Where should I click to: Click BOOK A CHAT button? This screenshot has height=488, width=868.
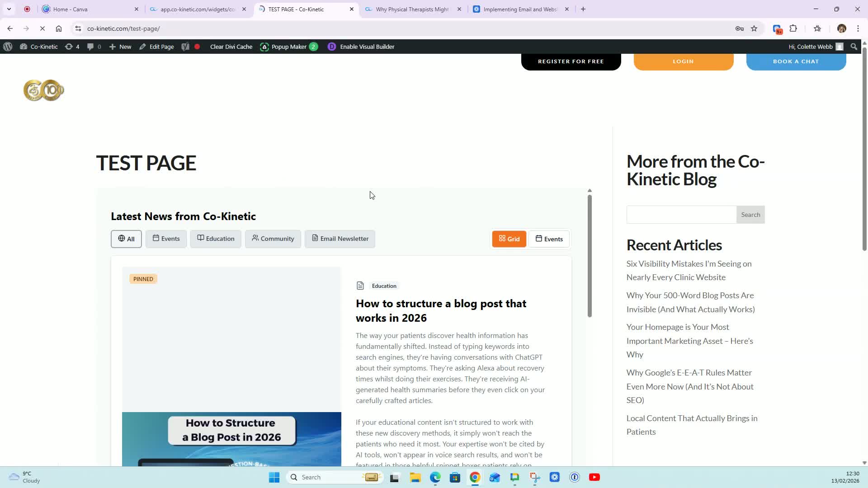(796, 61)
